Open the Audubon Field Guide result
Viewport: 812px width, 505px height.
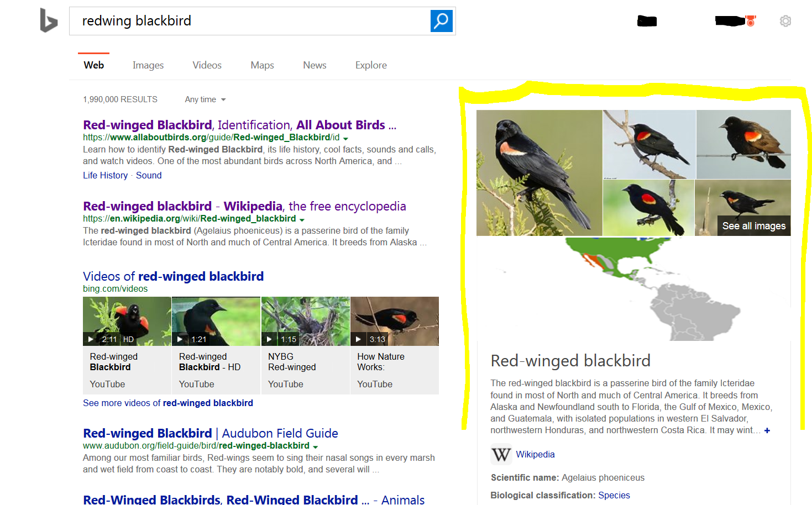click(x=211, y=433)
